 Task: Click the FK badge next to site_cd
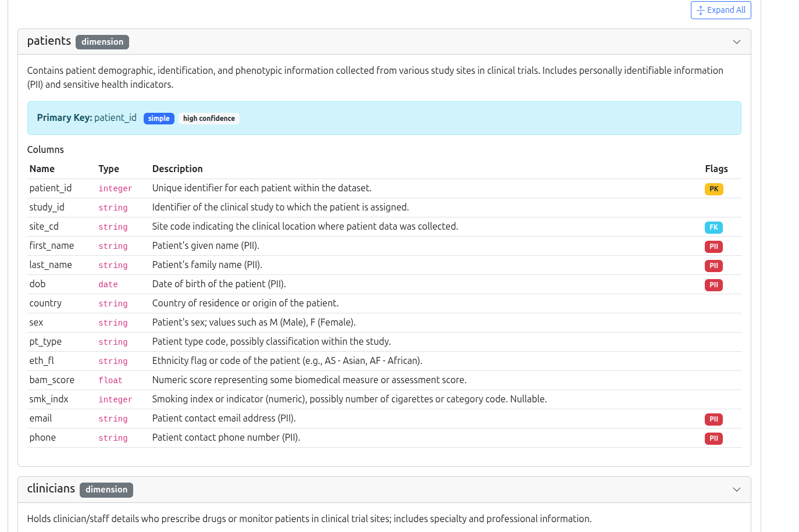point(714,227)
